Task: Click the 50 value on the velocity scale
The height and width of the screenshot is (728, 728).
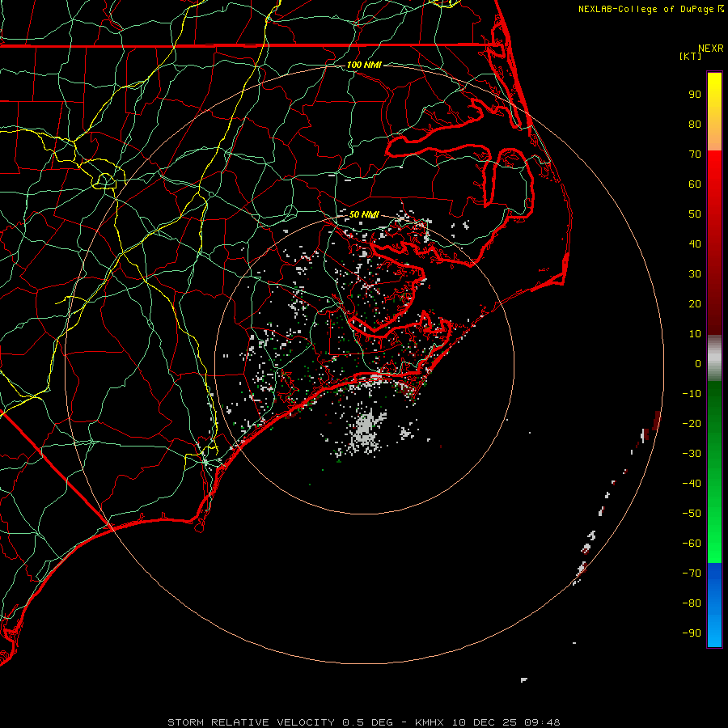Action: [x=695, y=214]
